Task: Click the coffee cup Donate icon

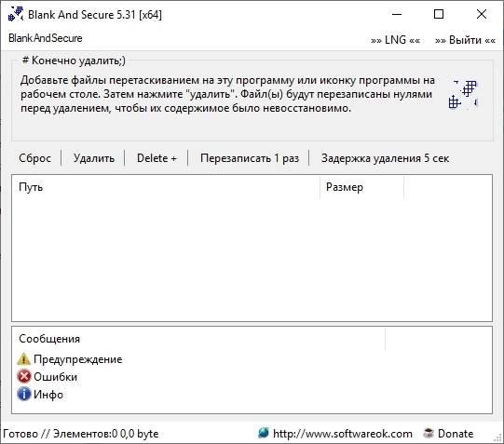Action: pos(429,433)
